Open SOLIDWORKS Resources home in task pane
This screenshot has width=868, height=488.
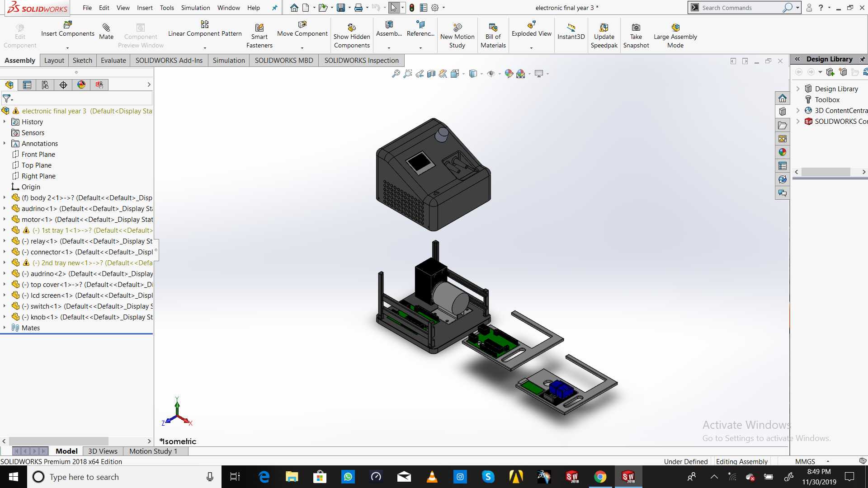tap(783, 98)
